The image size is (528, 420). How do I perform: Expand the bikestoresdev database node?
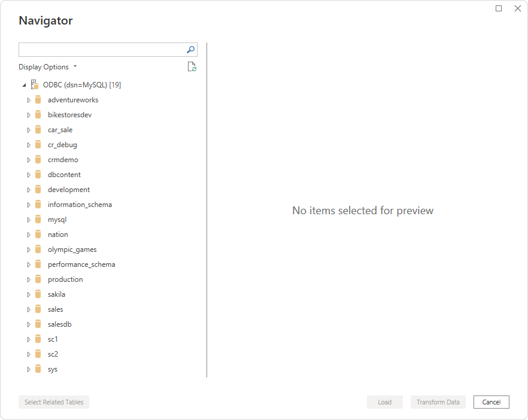28,115
